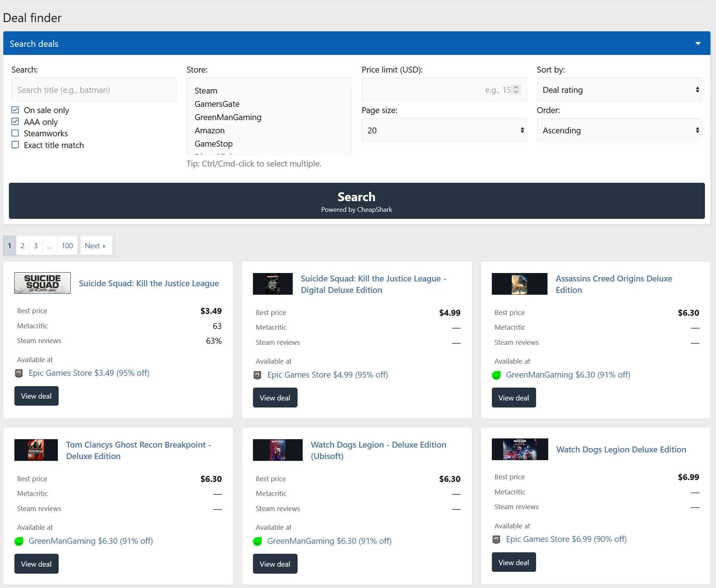Click the GreenManGaming icon under Watch Dogs Legion (Ubisoft)
The height and width of the screenshot is (588, 716).
click(x=257, y=541)
